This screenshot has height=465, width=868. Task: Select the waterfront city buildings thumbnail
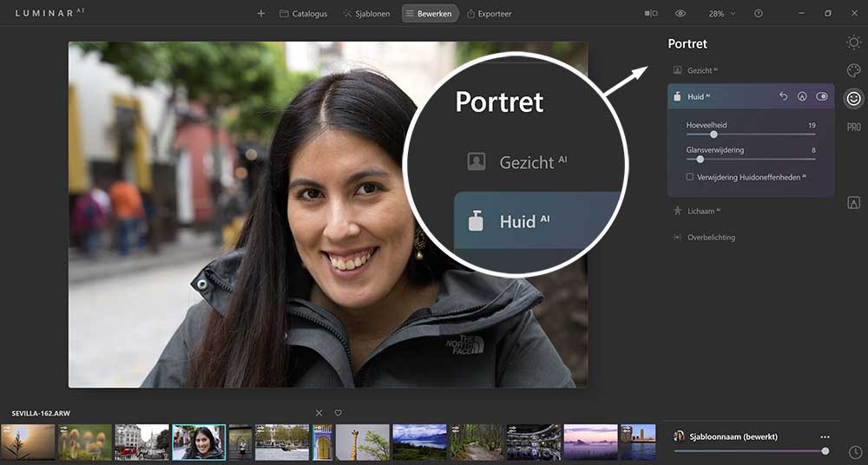(x=282, y=442)
